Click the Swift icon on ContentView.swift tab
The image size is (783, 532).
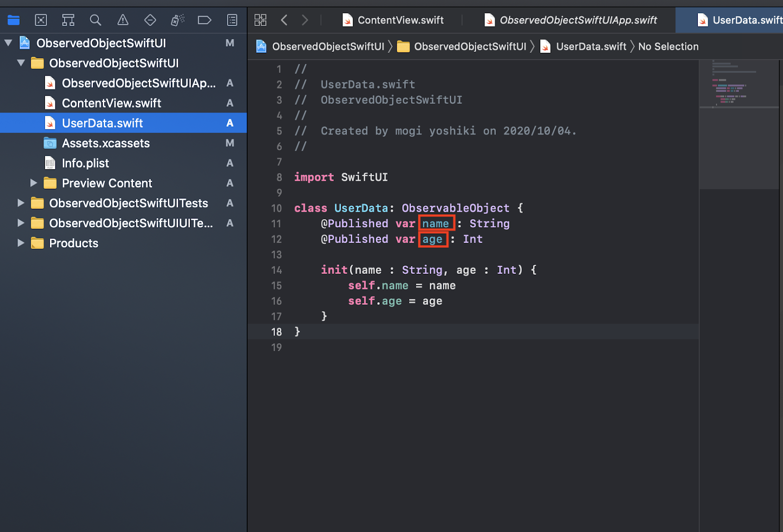click(347, 20)
